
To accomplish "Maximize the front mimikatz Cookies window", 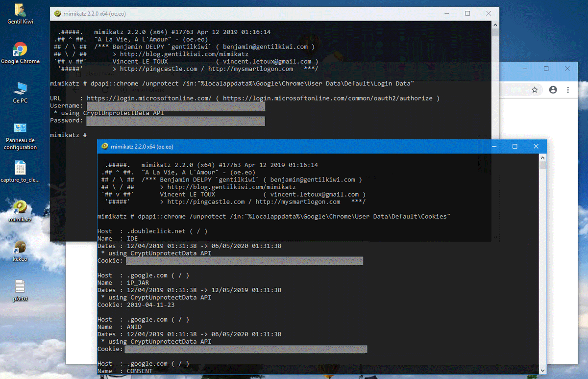I will pyautogui.click(x=514, y=146).
